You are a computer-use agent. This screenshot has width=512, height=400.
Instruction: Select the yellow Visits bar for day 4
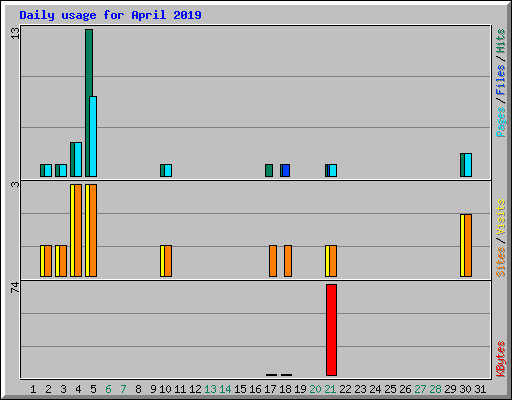(72, 230)
